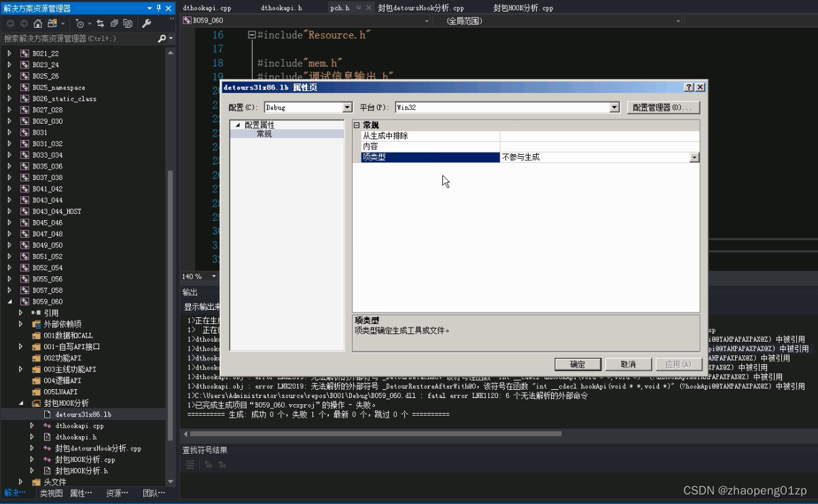
Task: Switch to the 封包HOOK分析.cpp tab
Action: click(523, 8)
